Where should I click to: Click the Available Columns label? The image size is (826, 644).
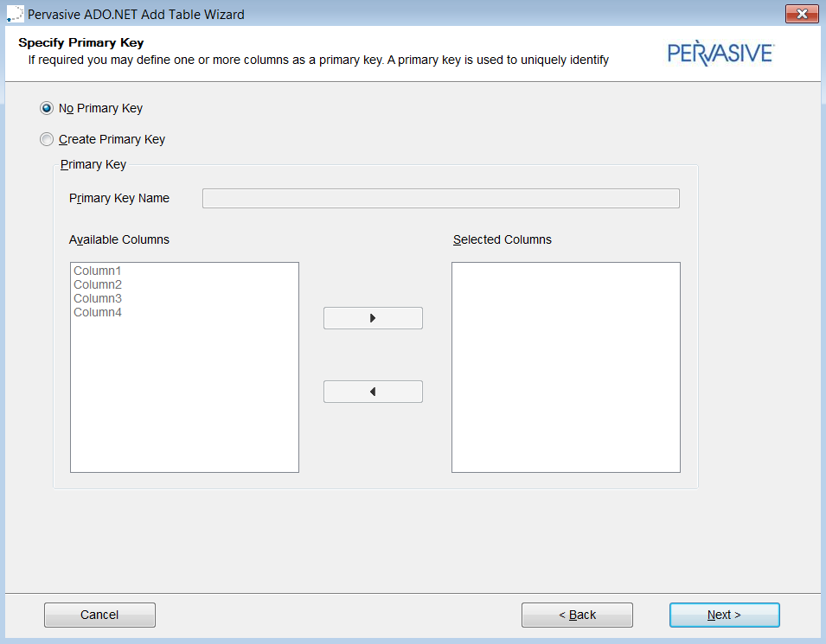(x=119, y=239)
